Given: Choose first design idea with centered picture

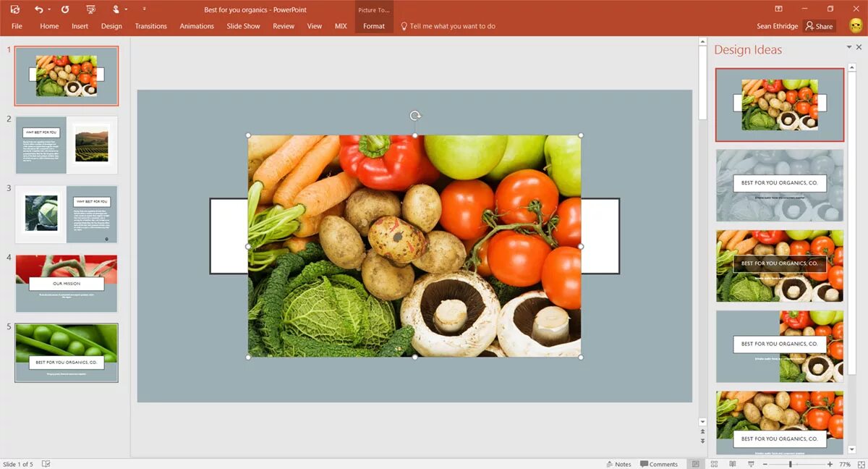Looking at the screenshot, I should pos(780,105).
